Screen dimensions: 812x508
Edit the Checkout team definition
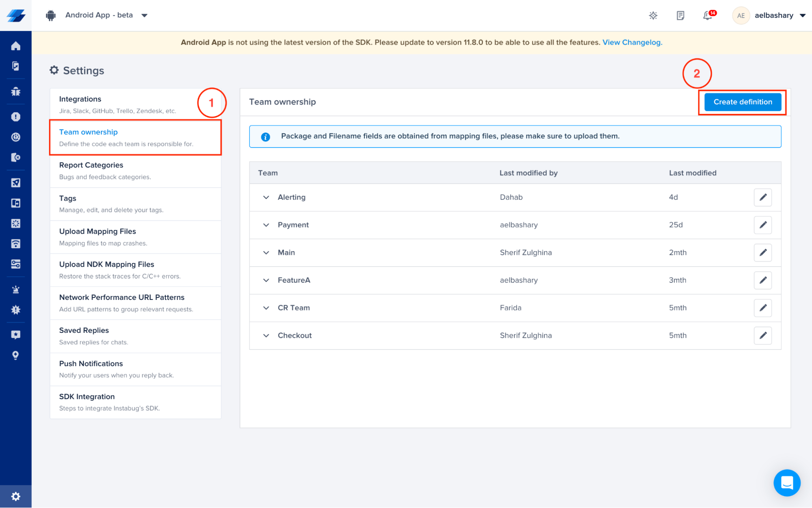(x=762, y=335)
